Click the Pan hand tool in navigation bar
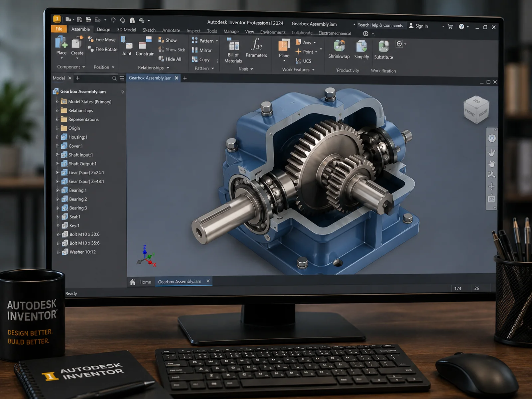 [491, 164]
